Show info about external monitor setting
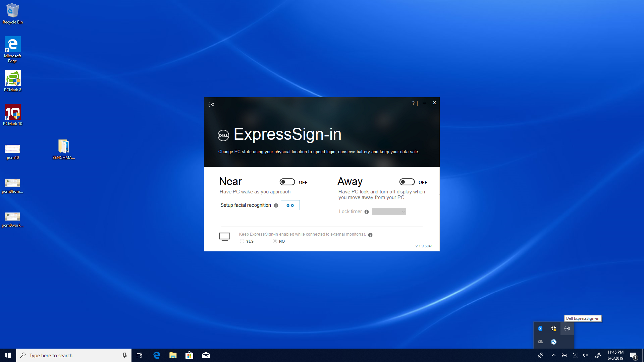The height and width of the screenshot is (362, 644). pyautogui.click(x=370, y=235)
